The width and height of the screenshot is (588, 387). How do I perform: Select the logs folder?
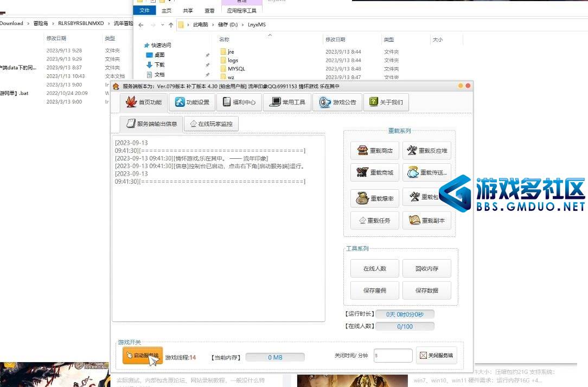pyautogui.click(x=233, y=60)
